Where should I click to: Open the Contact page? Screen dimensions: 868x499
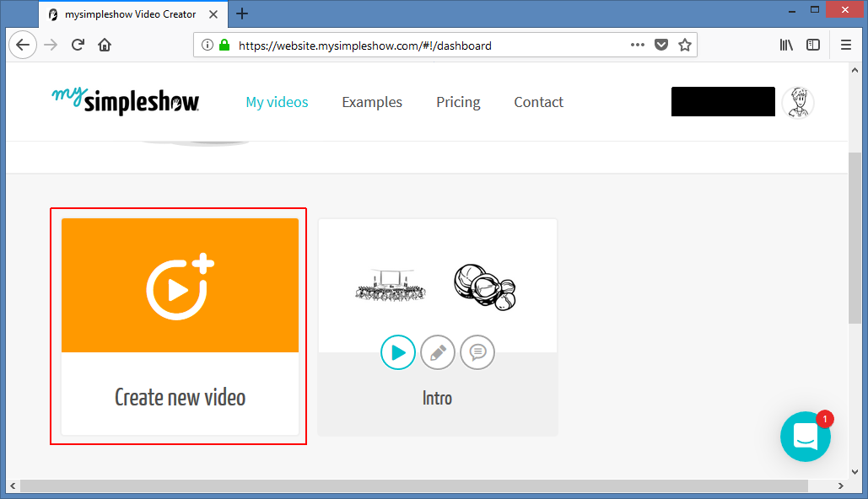tap(538, 102)
